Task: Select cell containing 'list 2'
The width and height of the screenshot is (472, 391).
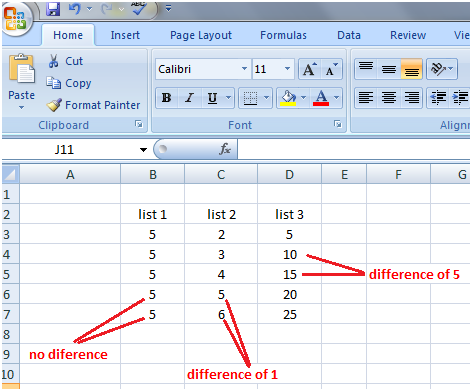Action: [x=221, y=214]
